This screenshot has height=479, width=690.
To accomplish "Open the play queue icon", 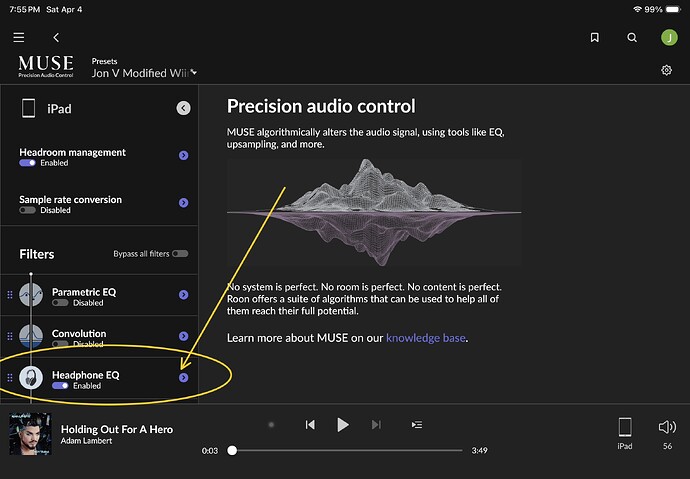I will point(417,424).
